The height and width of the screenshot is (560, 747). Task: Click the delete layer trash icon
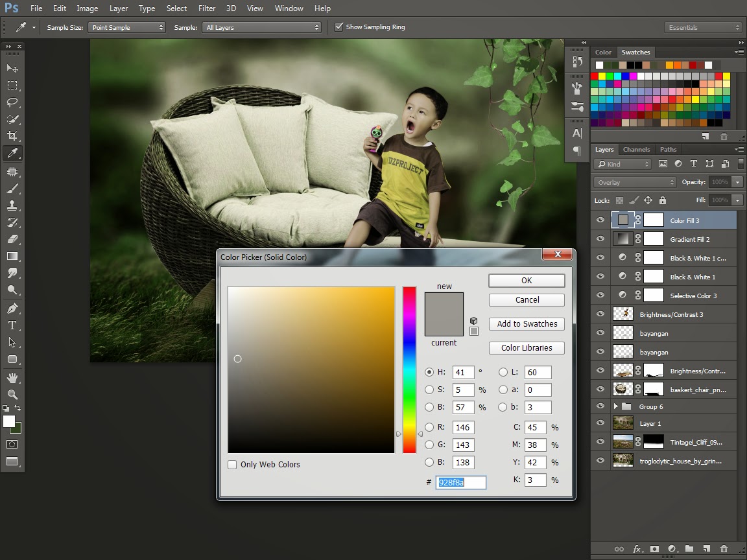[x=724, y=549]
